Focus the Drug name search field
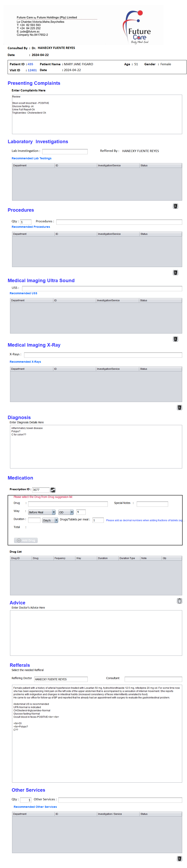 click(68, 504)
